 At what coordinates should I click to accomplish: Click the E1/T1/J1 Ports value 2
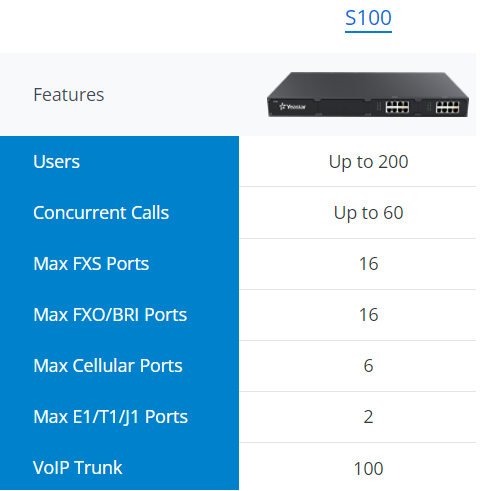pos(368,417)
